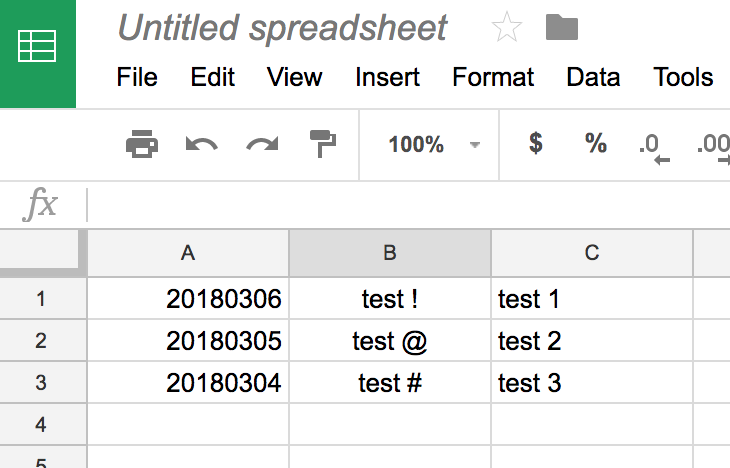This screenshot has height=468, width=730.
Task: Select column B header
Action: coord(390,253)
